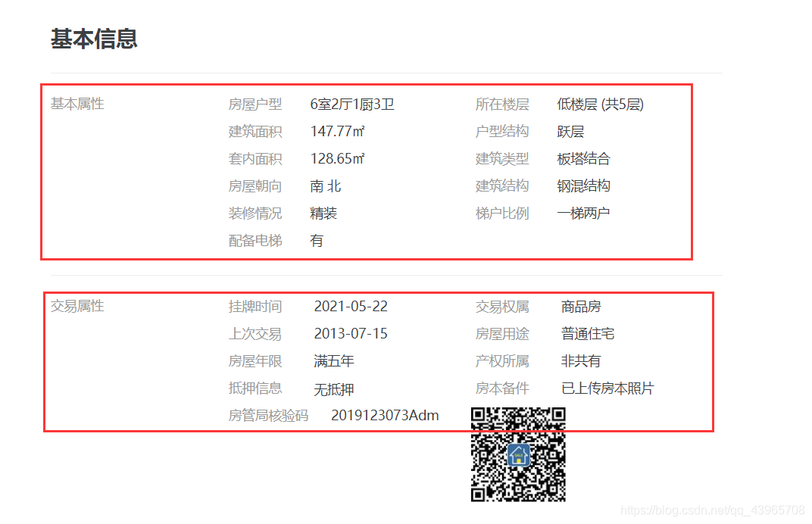
Task: Click the 建筑面积 label
Action: (255, 132)
